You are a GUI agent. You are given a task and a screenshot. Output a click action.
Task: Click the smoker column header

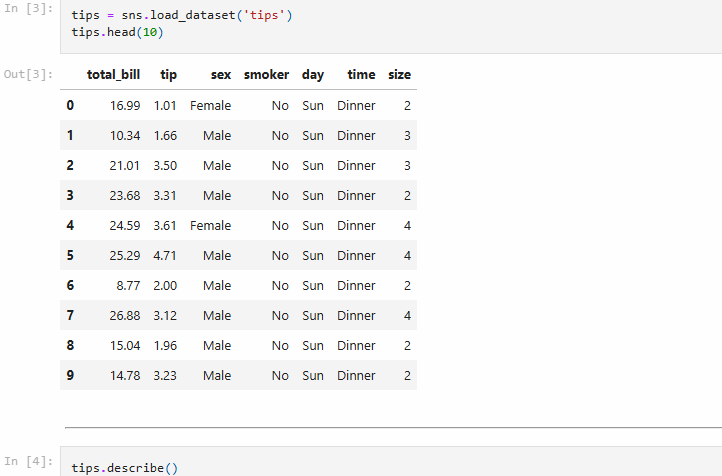point(266,75)
